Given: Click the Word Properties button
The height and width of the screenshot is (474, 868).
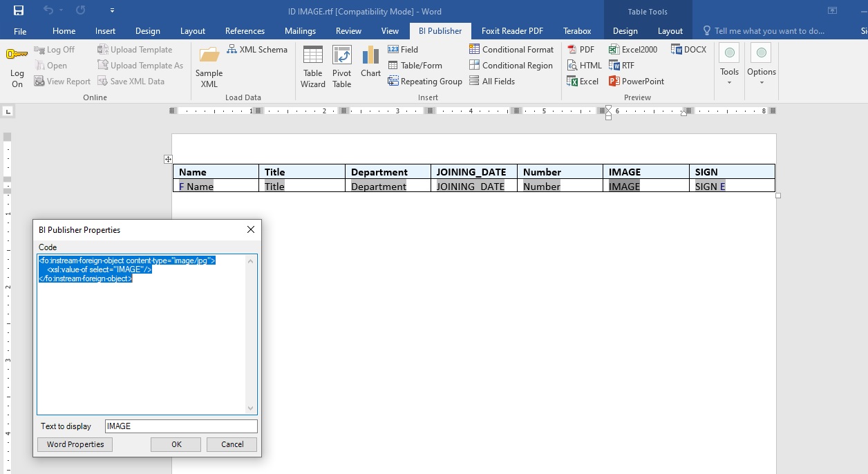Looking at the screenshot, I should point(75,445).
